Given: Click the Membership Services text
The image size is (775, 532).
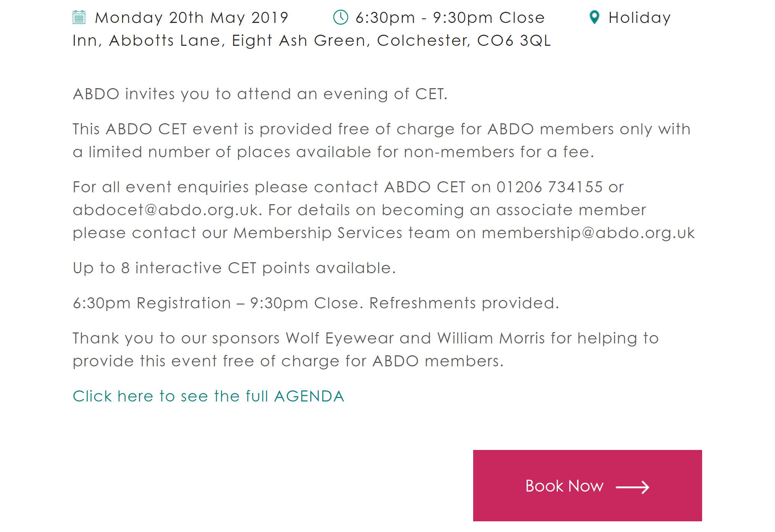Looking at the screenshot, I should [x=317, y=233].
